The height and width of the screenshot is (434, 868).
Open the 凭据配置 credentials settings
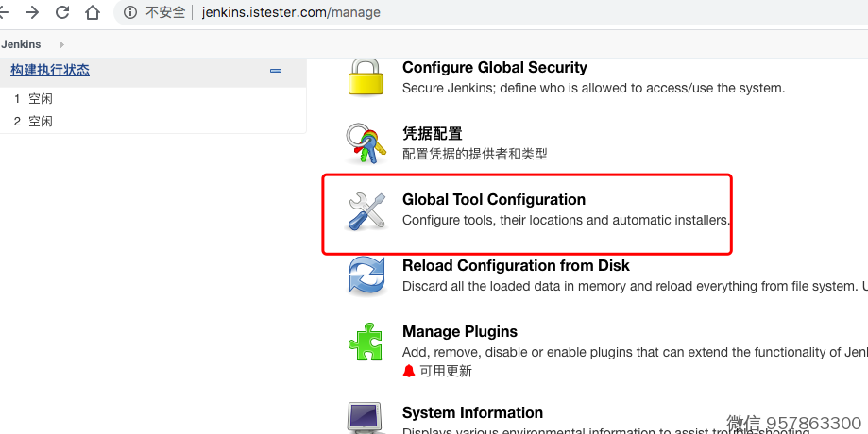tap(433, 134)
